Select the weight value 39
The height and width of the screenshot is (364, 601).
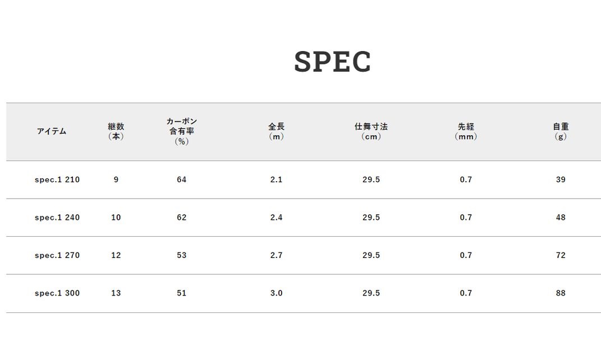pos(561,179)
